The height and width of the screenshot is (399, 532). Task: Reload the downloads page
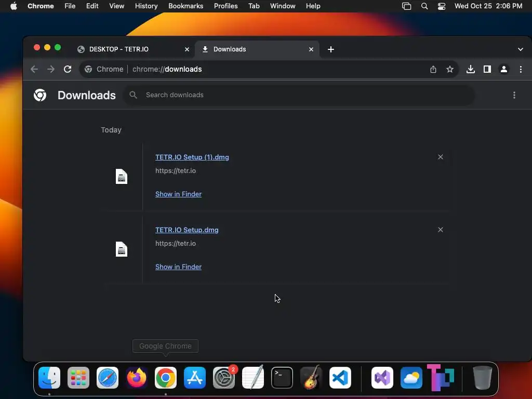tap(68, 69)
